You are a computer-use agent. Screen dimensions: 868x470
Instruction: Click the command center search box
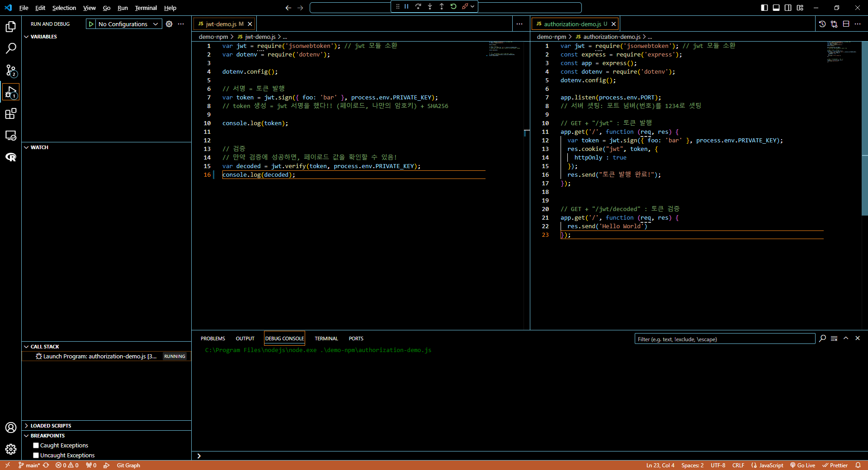click(x=445, y=8)
